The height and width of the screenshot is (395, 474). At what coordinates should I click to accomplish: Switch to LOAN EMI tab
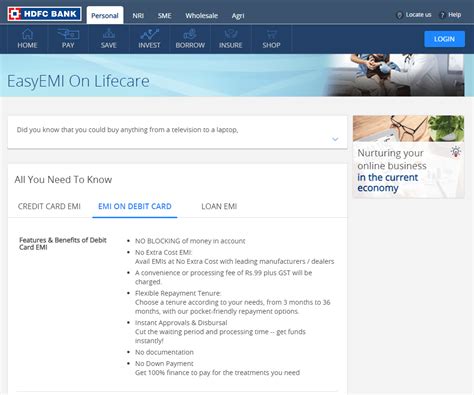click(x=219, y=206)
